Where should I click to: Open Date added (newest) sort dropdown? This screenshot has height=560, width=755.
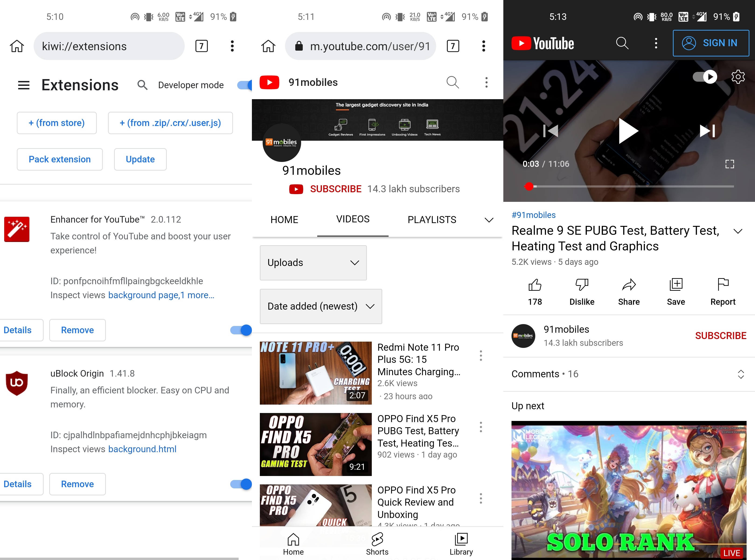321,306
